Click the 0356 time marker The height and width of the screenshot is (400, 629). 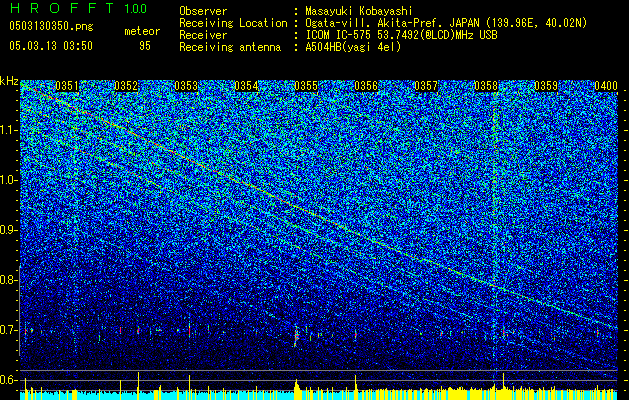pyautogui.click(x=366, y=86)
